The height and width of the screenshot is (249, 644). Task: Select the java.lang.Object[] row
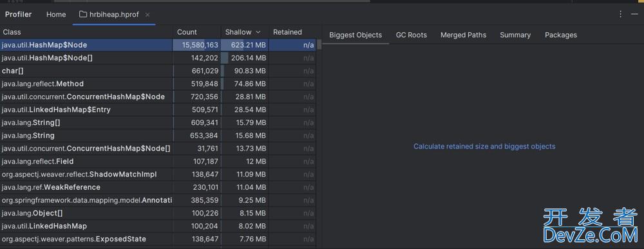tap(158, 214)
